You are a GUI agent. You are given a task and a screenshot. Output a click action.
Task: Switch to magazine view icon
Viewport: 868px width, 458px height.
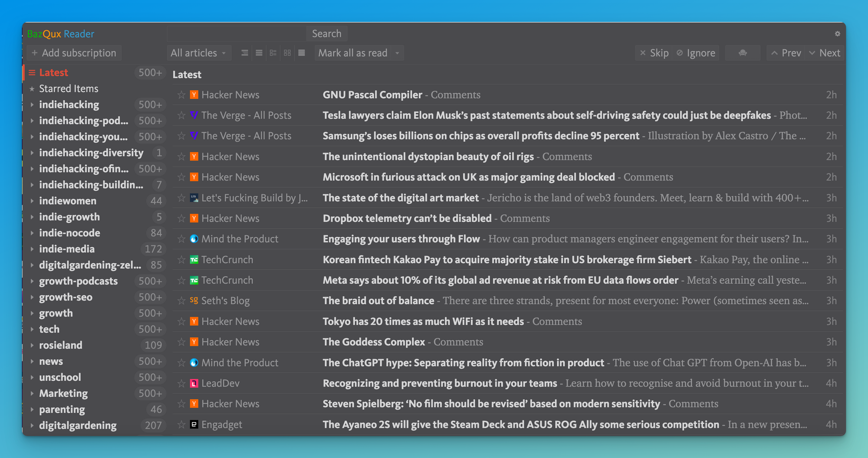click(x=273, y=53)
